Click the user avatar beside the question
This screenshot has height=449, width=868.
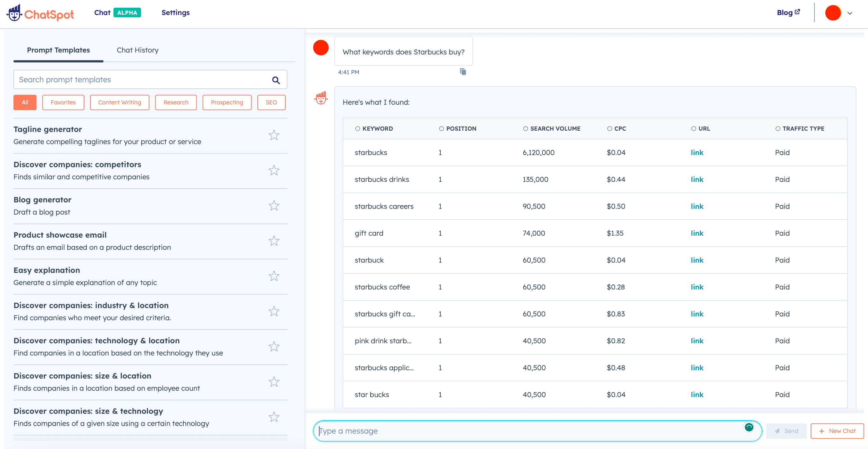321,47
